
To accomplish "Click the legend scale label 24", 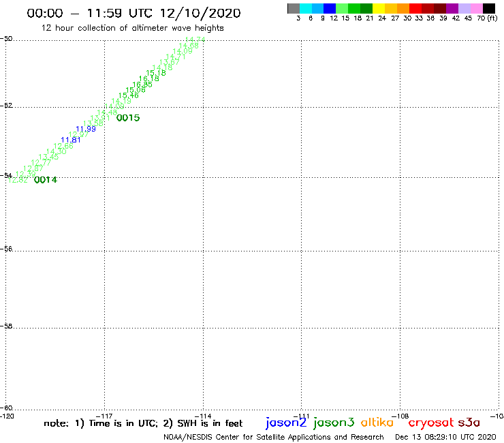I will 382,18.
